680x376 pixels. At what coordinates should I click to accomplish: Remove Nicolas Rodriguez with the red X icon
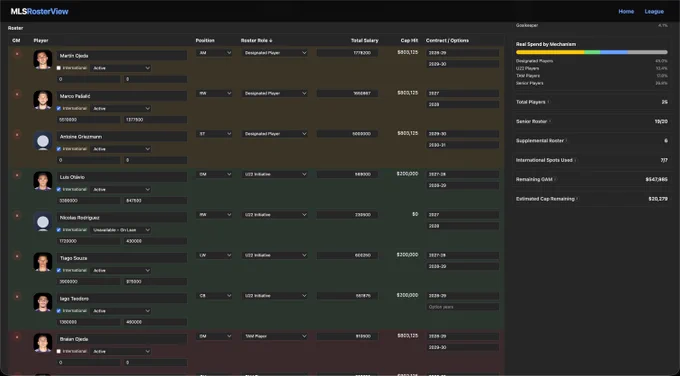pos(17,216)
